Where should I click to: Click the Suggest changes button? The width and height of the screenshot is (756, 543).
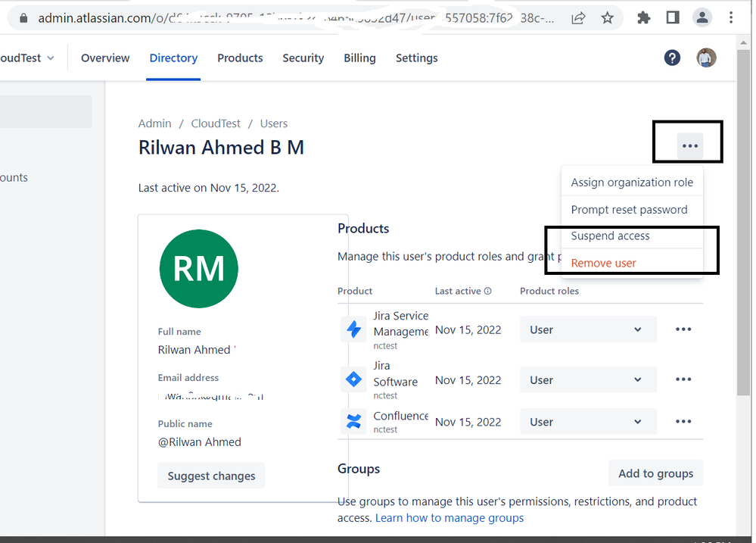211,476
